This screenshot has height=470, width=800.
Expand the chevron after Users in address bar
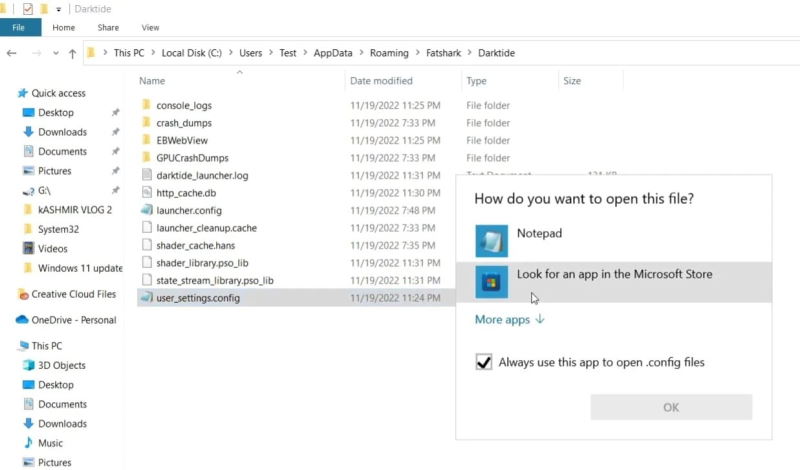(271, 53)
